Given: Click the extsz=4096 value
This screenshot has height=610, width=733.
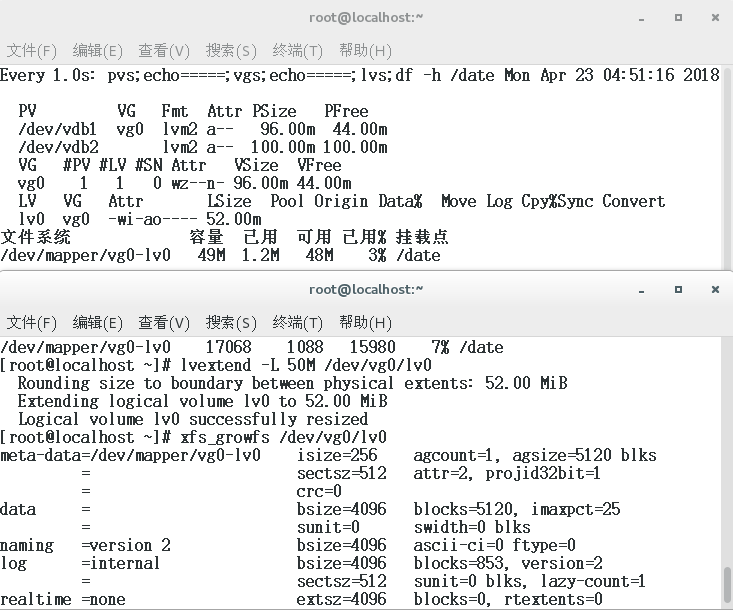Looking at the screenshot, I should (342, 599).
